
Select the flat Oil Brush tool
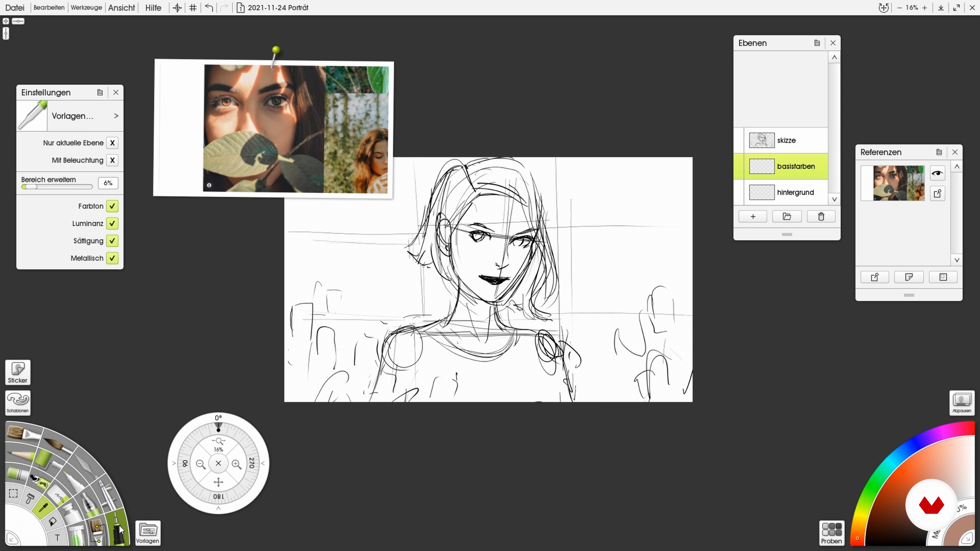click(x=23, y=433)
